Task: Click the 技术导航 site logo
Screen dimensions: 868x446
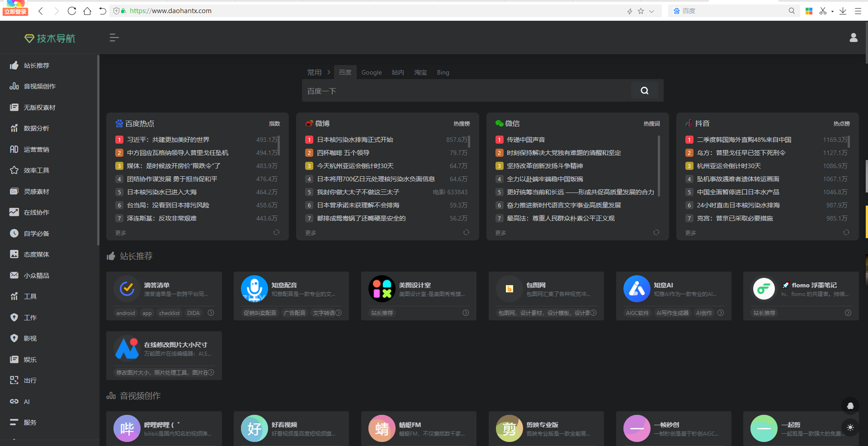Action: 49,38
